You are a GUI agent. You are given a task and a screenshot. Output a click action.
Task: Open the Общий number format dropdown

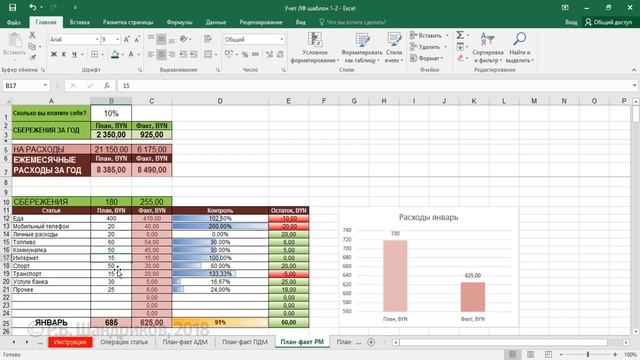[282, 40]
